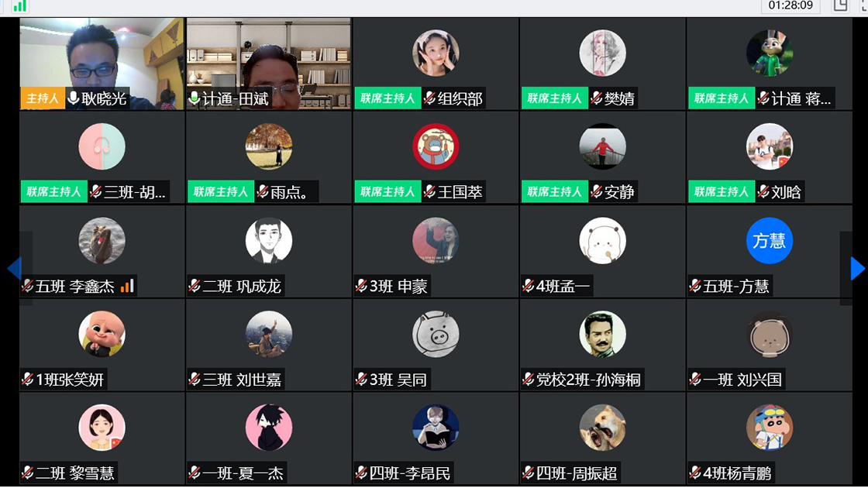Viewport: 868px width, 488px height.
Task: Select the video tile of 计通-田斌
Action: tap(268, 63)
